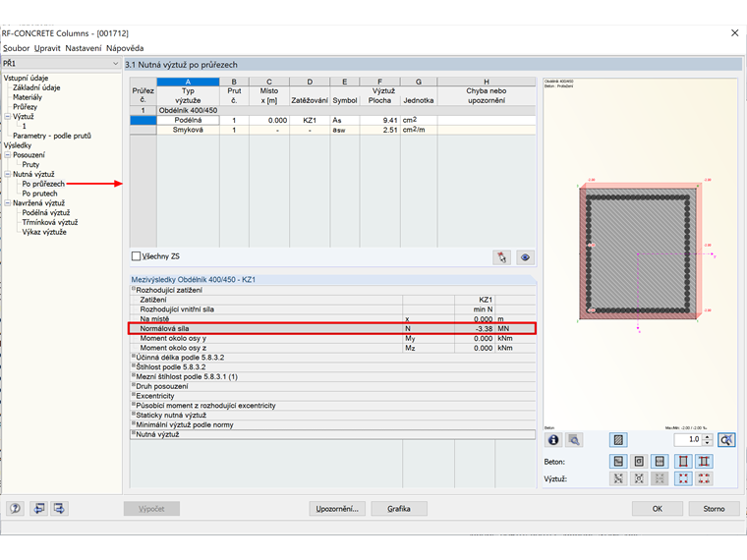Expand Staticky nutná výztuž row
The height and width of the screenshot is (560, 747).
pos(134,415)
